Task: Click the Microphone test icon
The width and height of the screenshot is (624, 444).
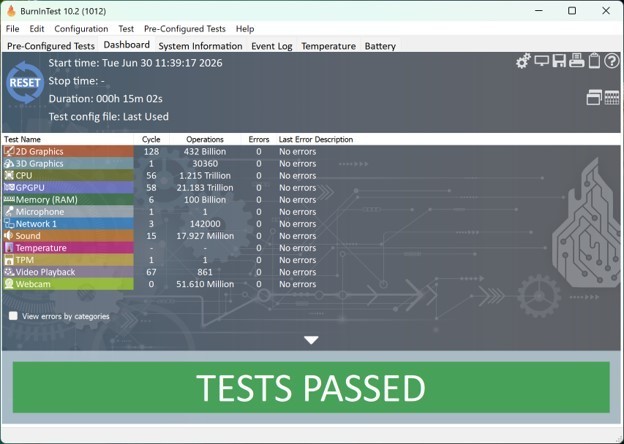Action: pyautogui.click(x=9, y=212)
